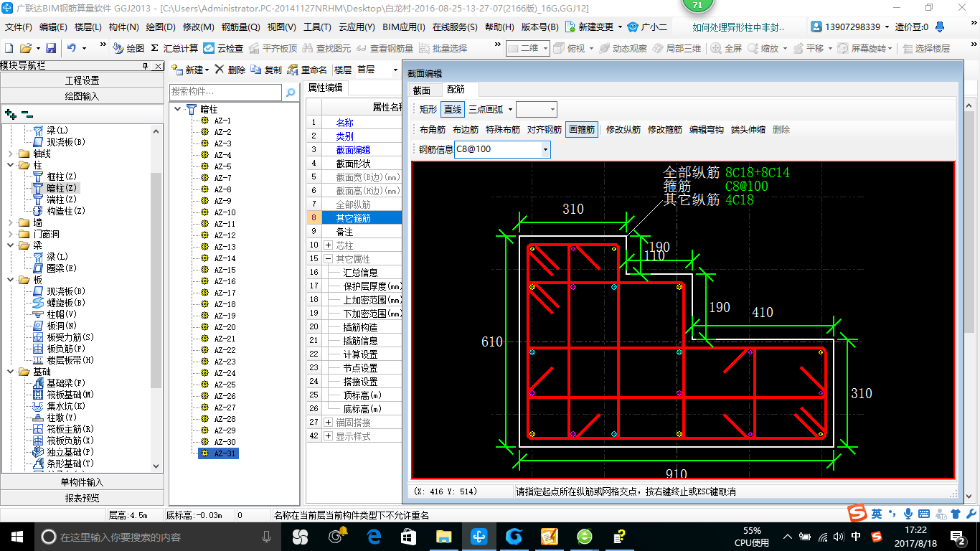
Task: Open the 云应用(Y) menu
Action: [357, 27]
